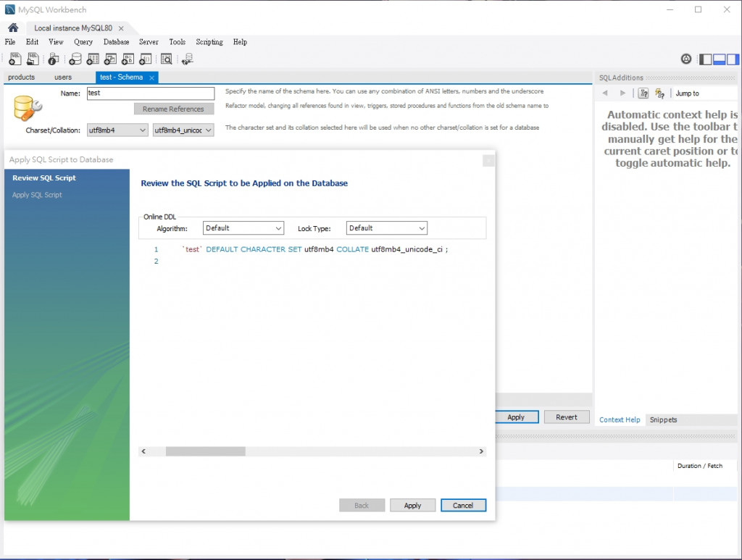This screenshot has height=560, width=742.
Task: Click Apply in the SQL script dialog
Action: 412,505
